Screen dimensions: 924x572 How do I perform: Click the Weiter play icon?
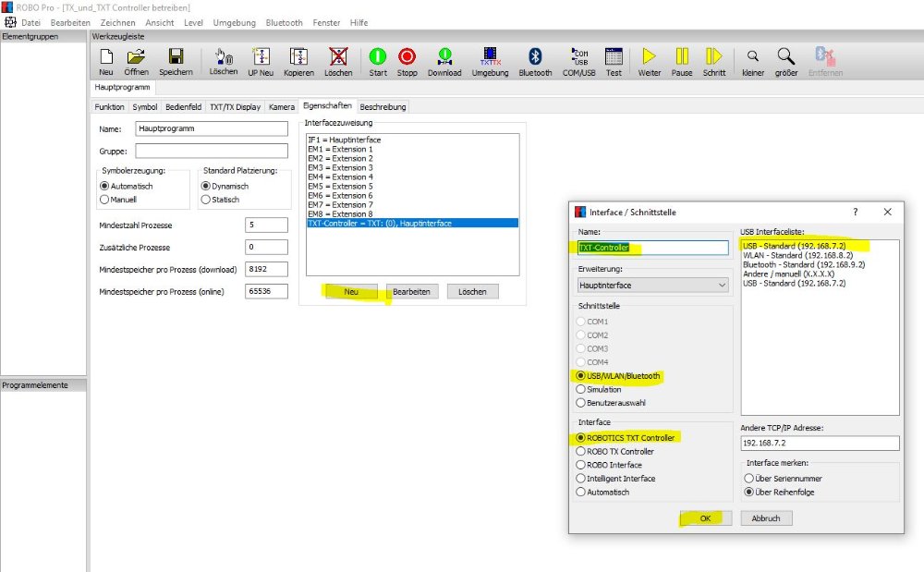pos(649,61)
